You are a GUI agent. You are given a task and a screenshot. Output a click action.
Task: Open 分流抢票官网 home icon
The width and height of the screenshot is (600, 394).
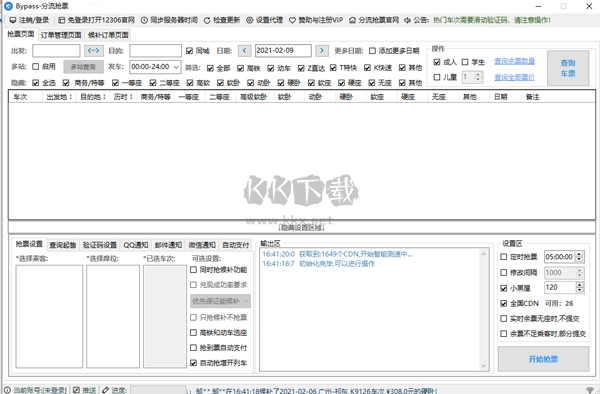(352, 20)
